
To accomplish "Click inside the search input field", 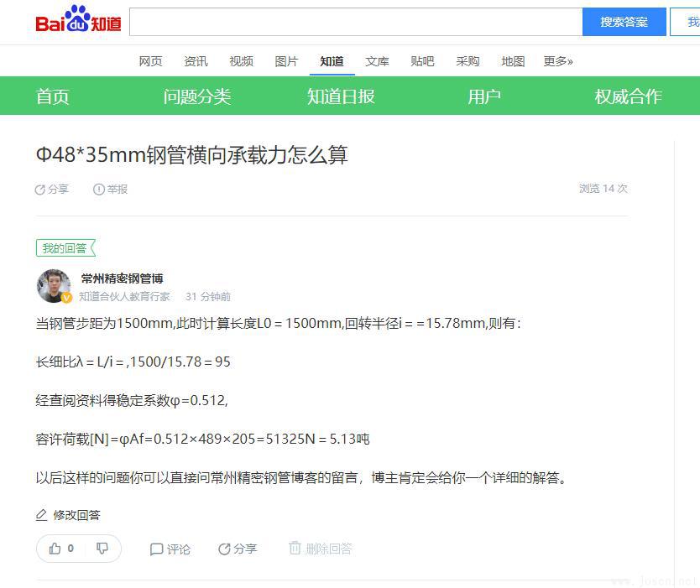I will point(355,22).
